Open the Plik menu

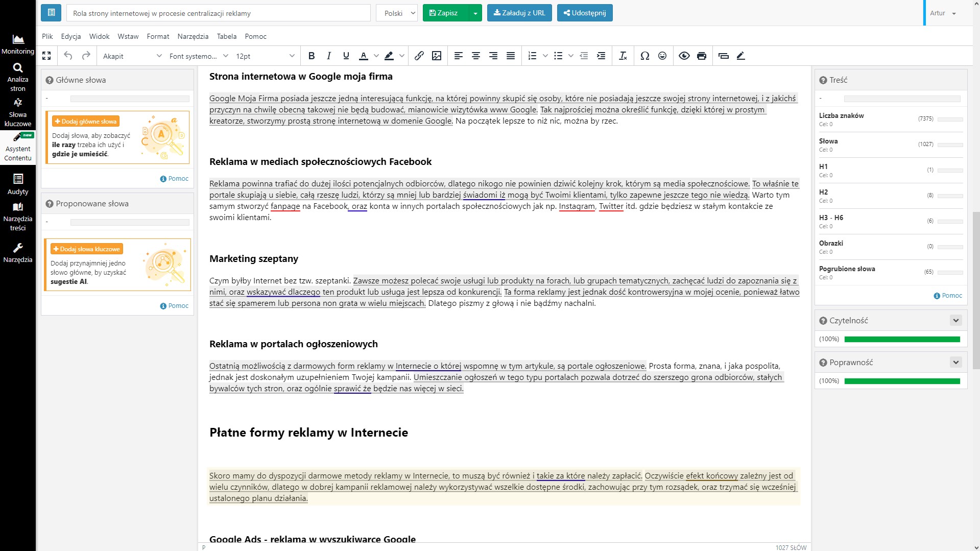tap(47, 36)
